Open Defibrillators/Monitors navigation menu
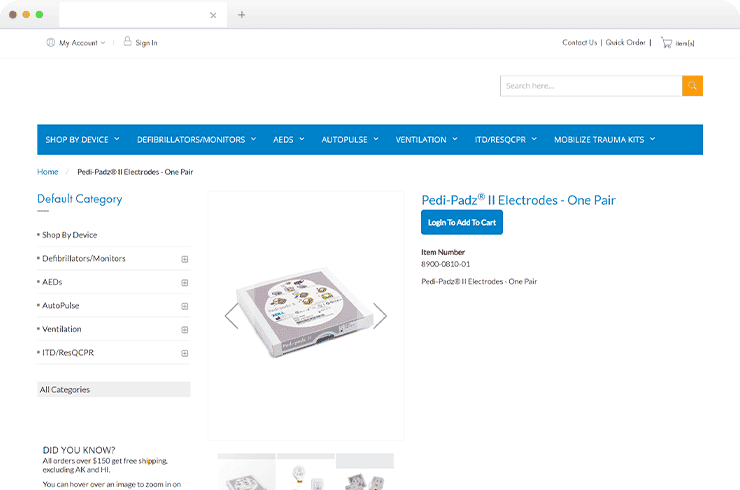Screen dimensions: 740x490 tap(196, 140)
